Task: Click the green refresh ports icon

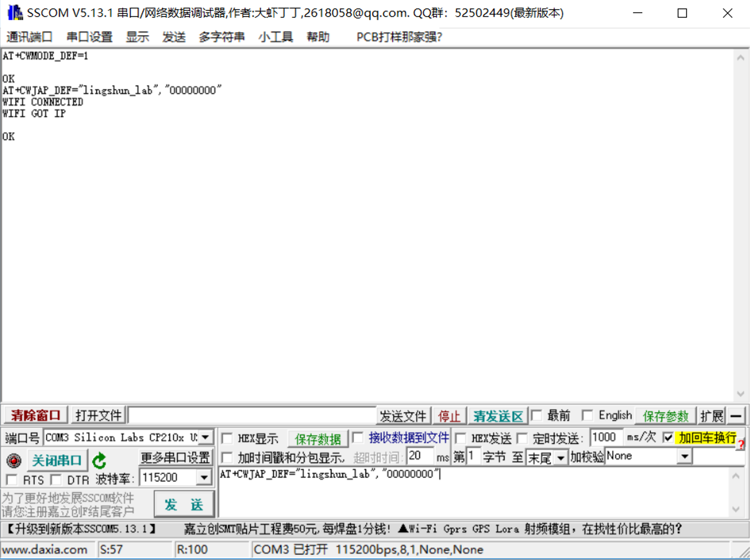Action: (99, 460)
